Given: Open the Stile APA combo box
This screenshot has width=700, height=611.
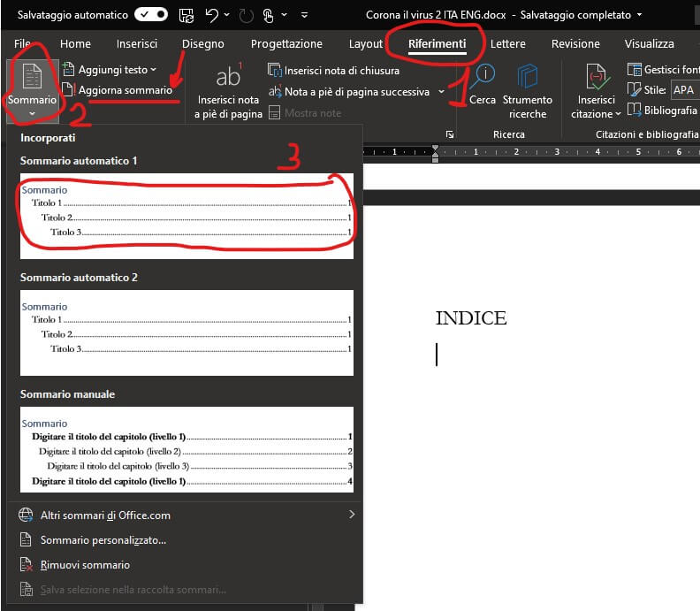Looking at the screenshot, I should coord(683,90).
